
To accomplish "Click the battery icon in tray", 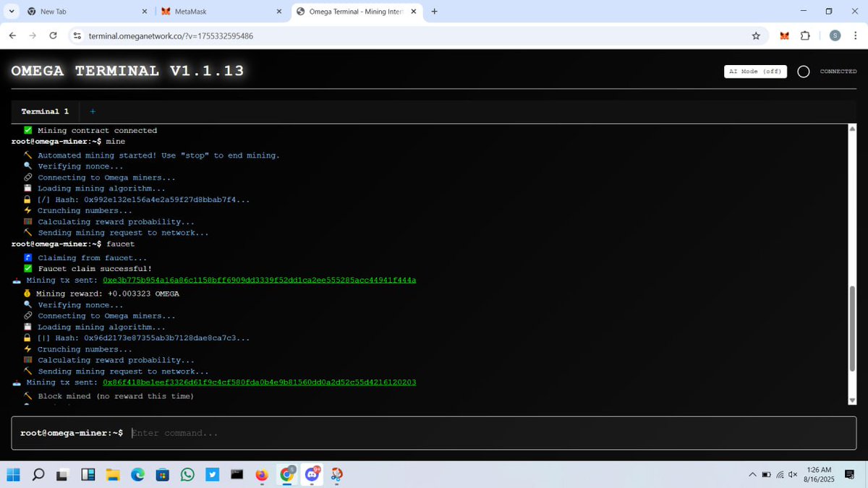I will coord(767,474).
